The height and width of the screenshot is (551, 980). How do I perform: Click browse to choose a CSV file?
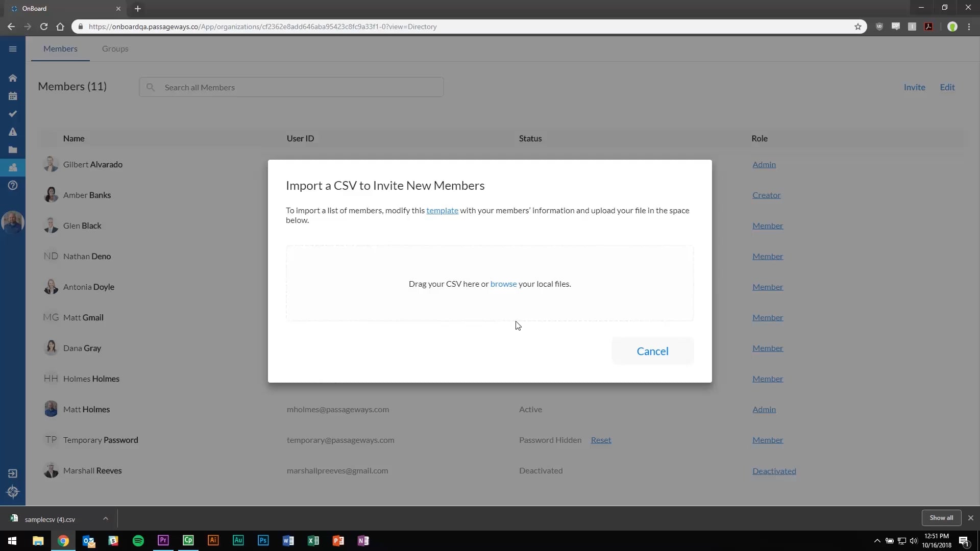(503, 284)
